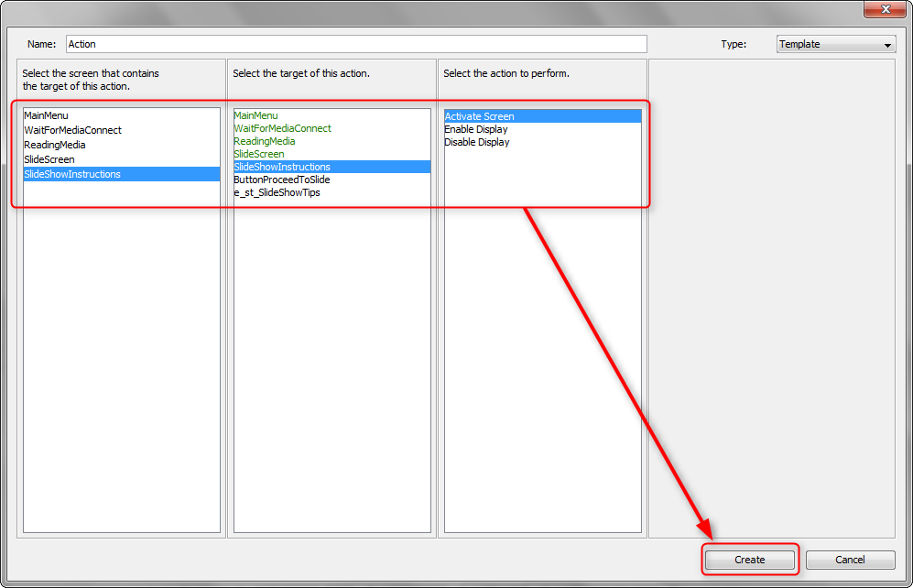Choose WaitForMediaConnect in the target list
This screenshot has height=588, width=913.
pos(282,128)
